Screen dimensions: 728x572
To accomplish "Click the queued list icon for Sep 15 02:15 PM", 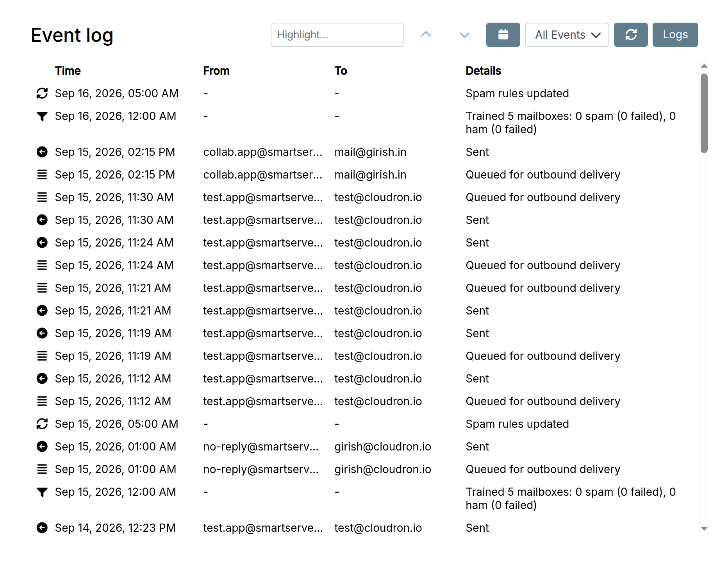I will coord(42,175).
